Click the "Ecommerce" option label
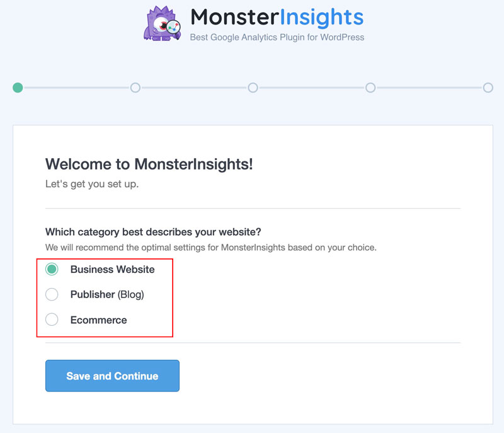Screen dimensions: 504x433 (98, 320)
